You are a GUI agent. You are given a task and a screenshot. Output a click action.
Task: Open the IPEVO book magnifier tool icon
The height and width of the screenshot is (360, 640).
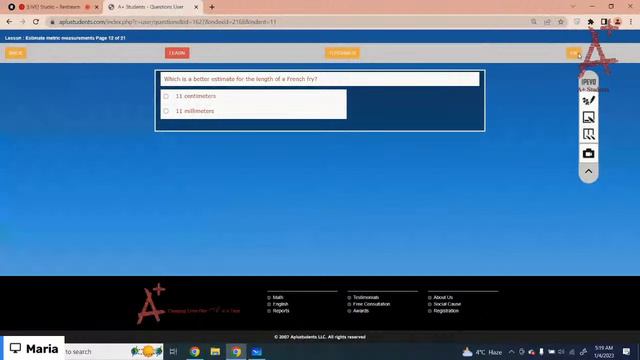pos(588,134)
